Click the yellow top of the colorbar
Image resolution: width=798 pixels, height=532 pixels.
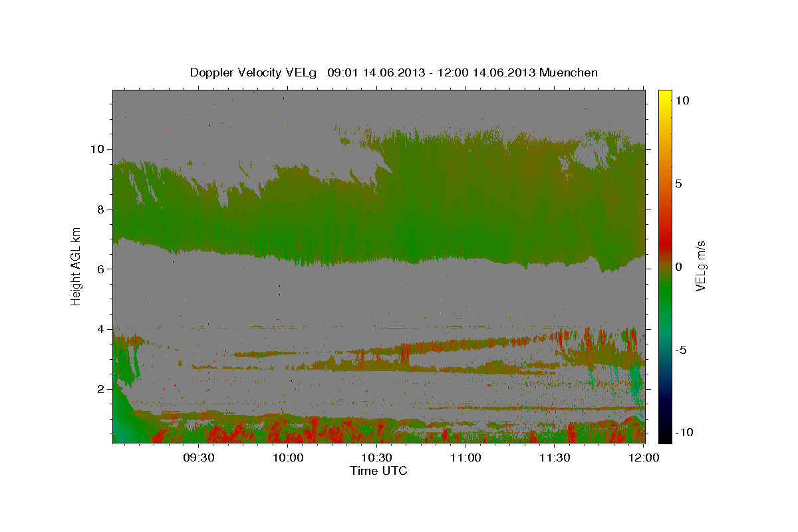coord(664,96)
